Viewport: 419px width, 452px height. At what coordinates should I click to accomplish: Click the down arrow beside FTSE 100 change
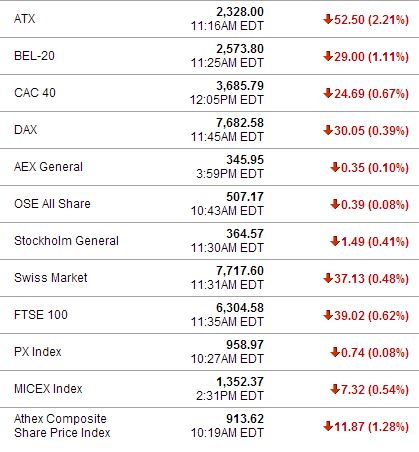[328, 315]
